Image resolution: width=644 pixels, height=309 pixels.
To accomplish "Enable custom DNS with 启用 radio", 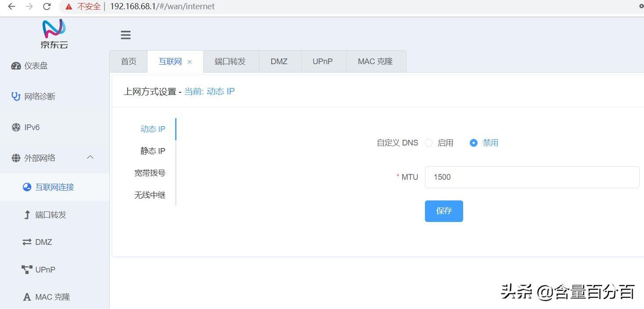I will click(429, 143).
